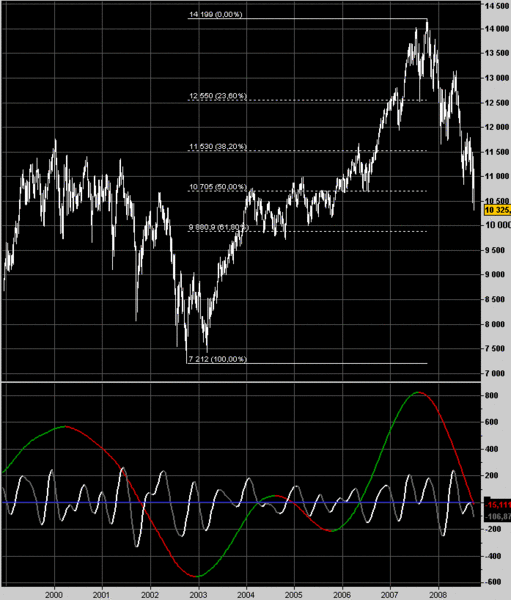The image size is (511, 600).
Task: Click the 12 500 price axis label
Action: [x=498, y=103]
